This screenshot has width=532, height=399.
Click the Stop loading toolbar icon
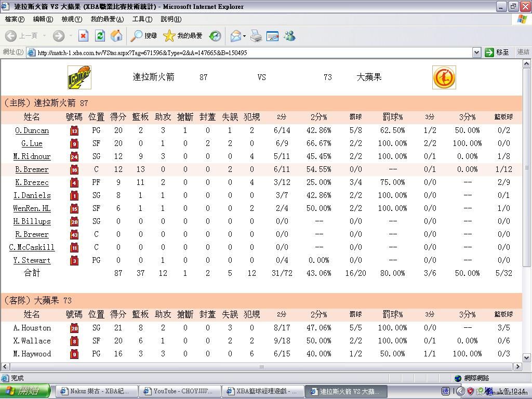point(83,36)
